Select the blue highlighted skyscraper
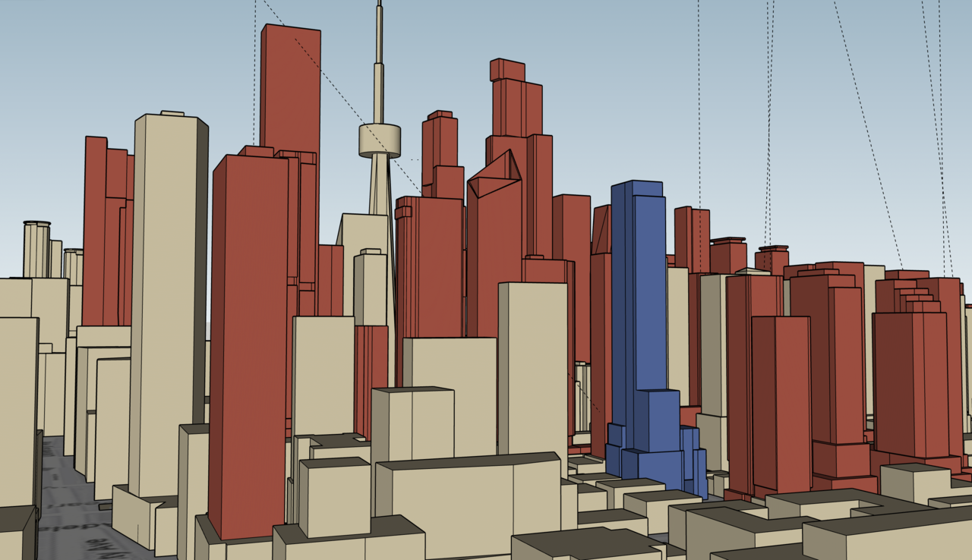Image resolution: width=972 pixels, height=560 pixels. [638, 304]
